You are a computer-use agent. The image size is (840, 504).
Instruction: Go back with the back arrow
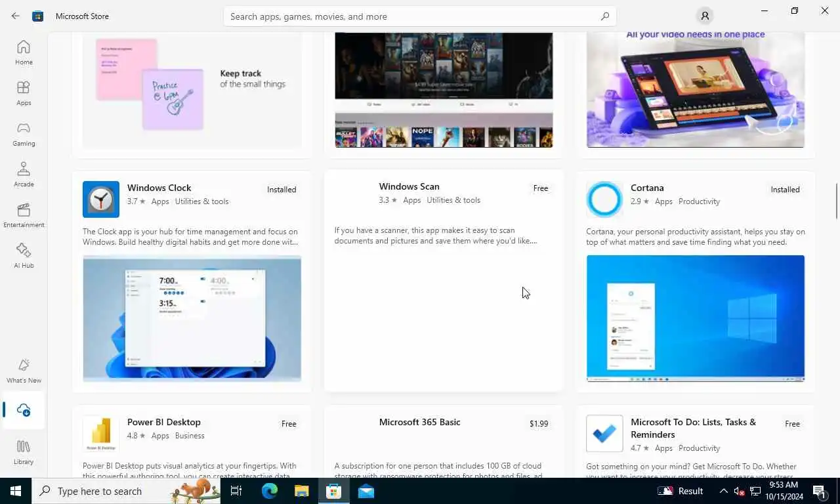point(15,16)
